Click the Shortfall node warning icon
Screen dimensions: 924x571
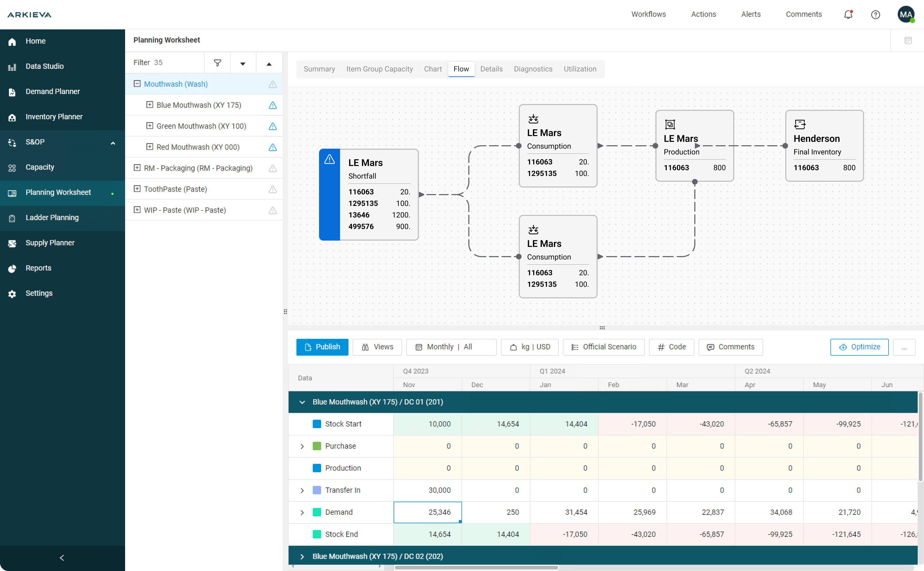[x=329, y=159]
